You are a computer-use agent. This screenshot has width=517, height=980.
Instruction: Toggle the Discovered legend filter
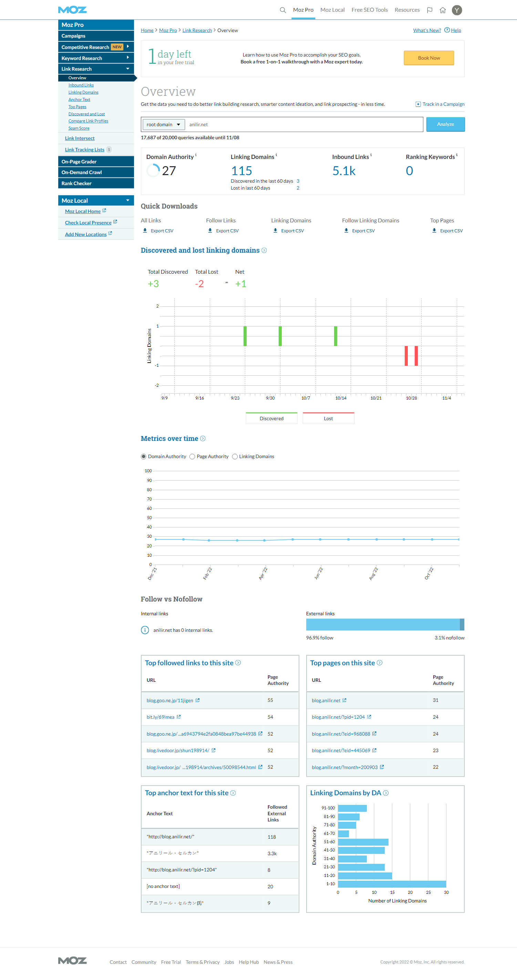[271, 418]
